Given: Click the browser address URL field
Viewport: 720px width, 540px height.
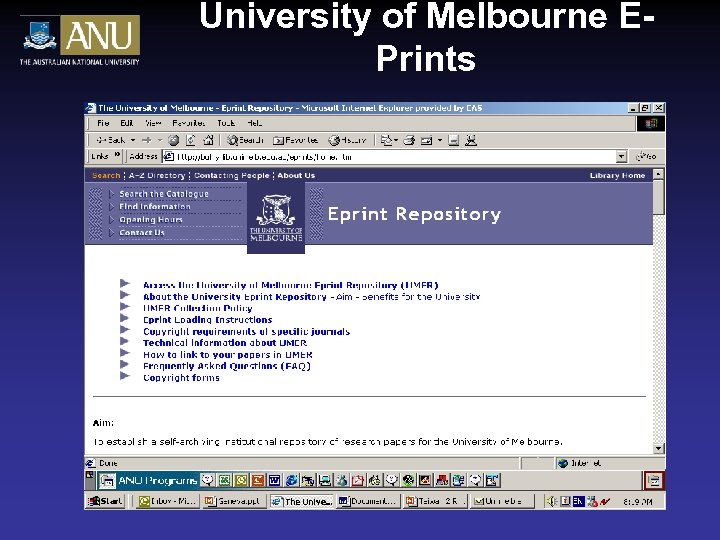Looking at the screenshot, I should tap(395, 157).
